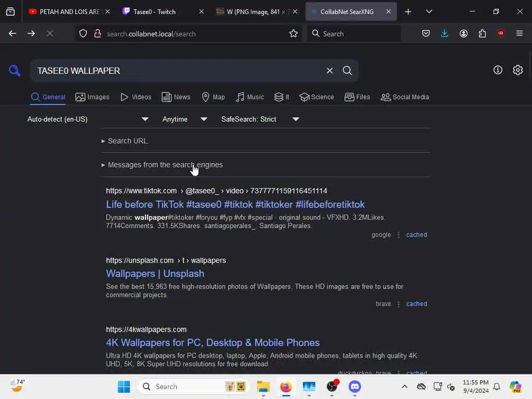Click the Windows taskbar Search box

194,387
